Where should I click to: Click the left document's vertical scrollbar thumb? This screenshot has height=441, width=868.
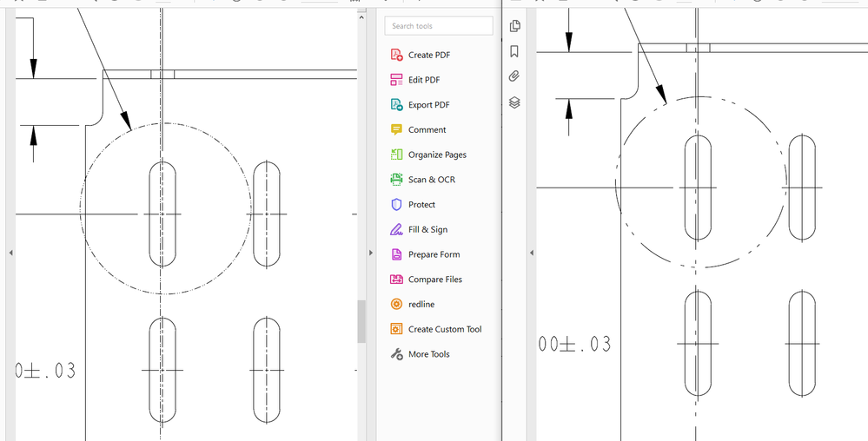[361, 321]
